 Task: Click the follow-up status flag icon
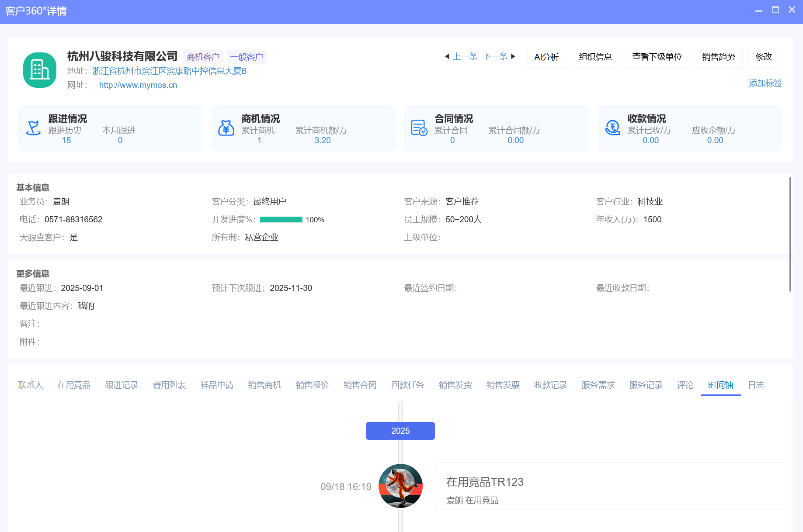pos(33,128)
